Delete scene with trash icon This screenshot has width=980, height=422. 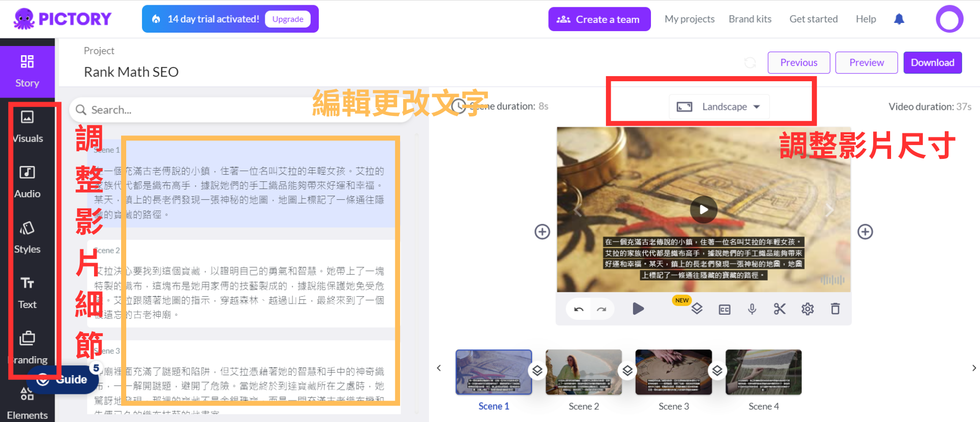(x=835, y=309)
